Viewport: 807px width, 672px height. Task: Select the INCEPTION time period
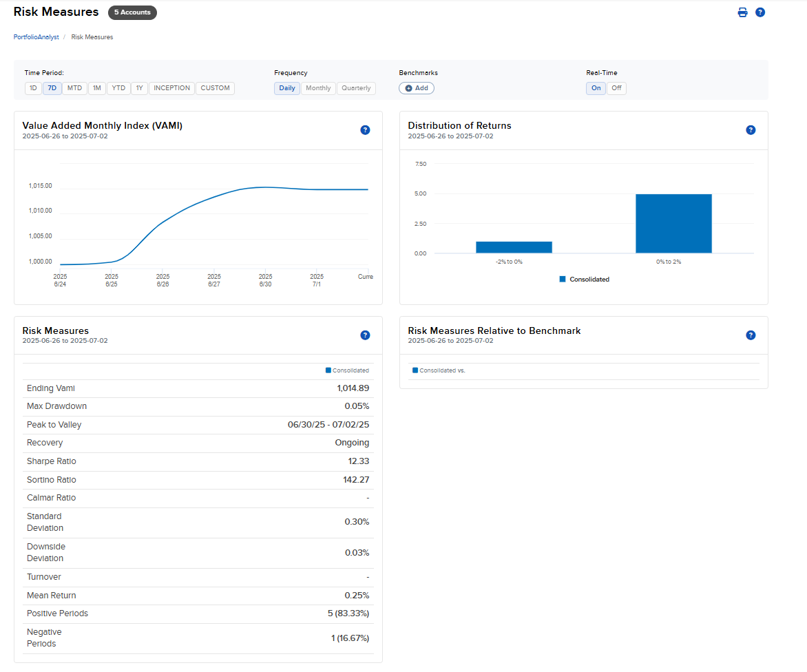click(171, 88)
